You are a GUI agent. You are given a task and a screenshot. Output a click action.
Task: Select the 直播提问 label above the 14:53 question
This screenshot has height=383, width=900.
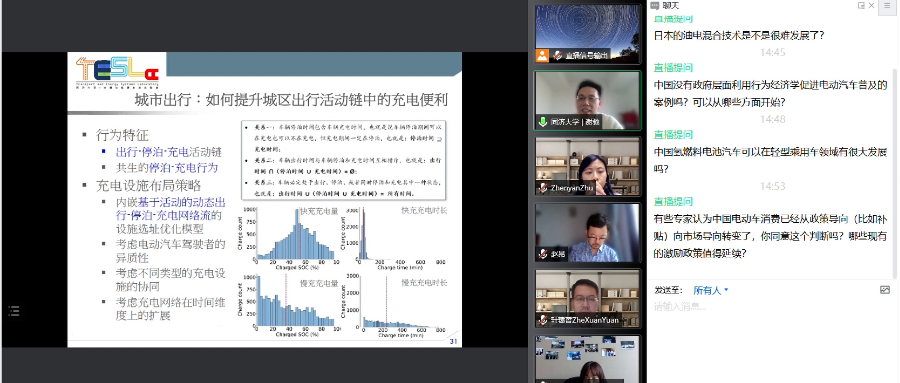pyautogui.click(x=673, y=202)
